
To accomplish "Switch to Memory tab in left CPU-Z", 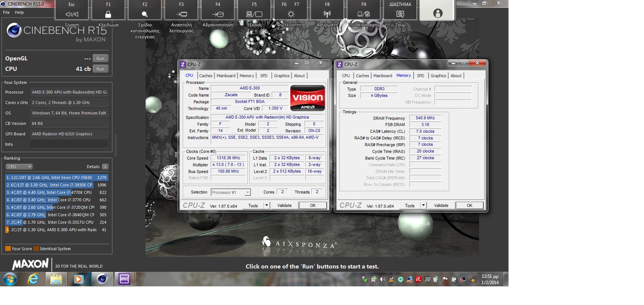I will [x=247, y=76].
